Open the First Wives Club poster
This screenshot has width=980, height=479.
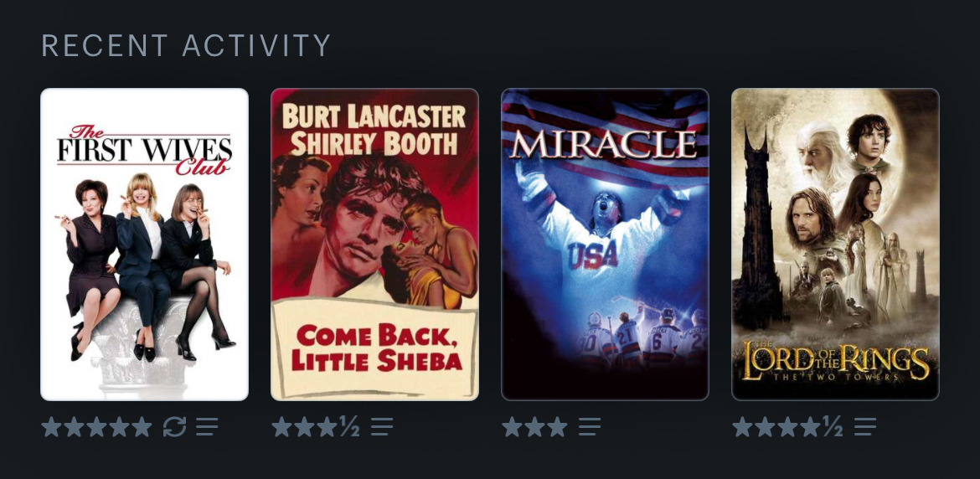click(144, 245)
